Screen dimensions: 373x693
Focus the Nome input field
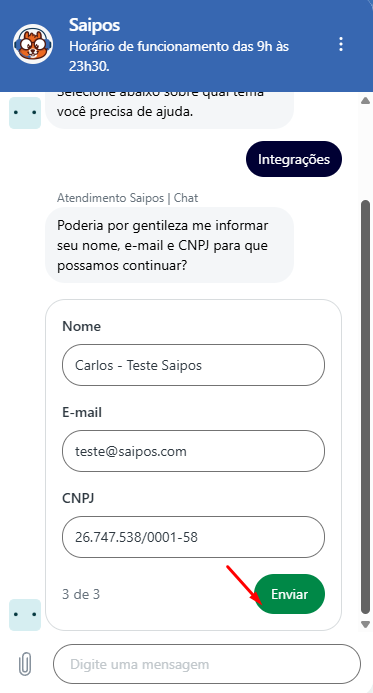pyautogui.click(x=194, y=365)
